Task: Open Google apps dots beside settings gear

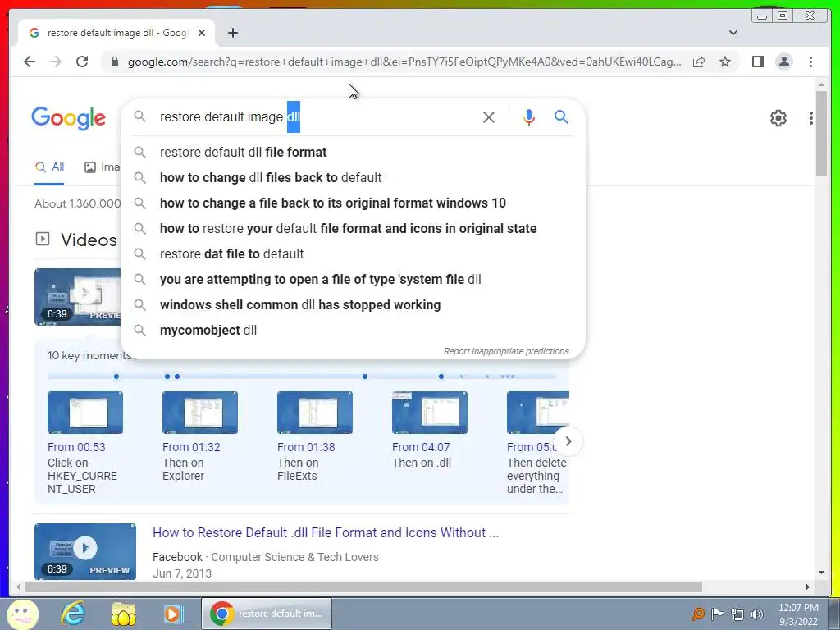Action: pyautogui.click(x=811, y=118)
